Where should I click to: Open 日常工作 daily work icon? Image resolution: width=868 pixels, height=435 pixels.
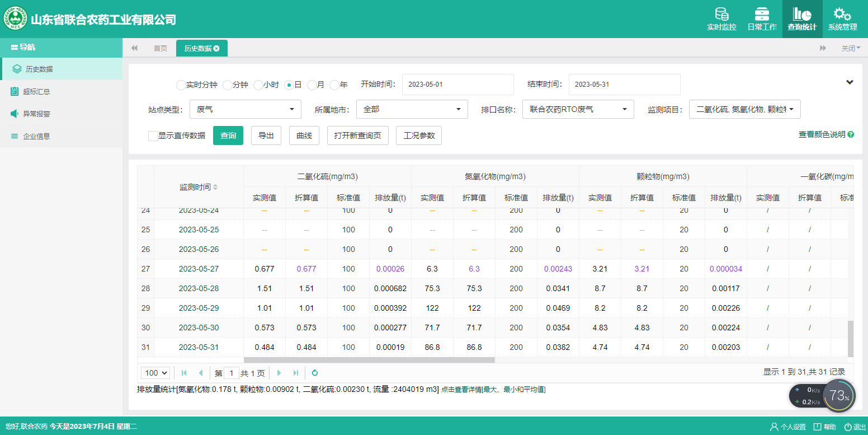(x=762, y=15)
